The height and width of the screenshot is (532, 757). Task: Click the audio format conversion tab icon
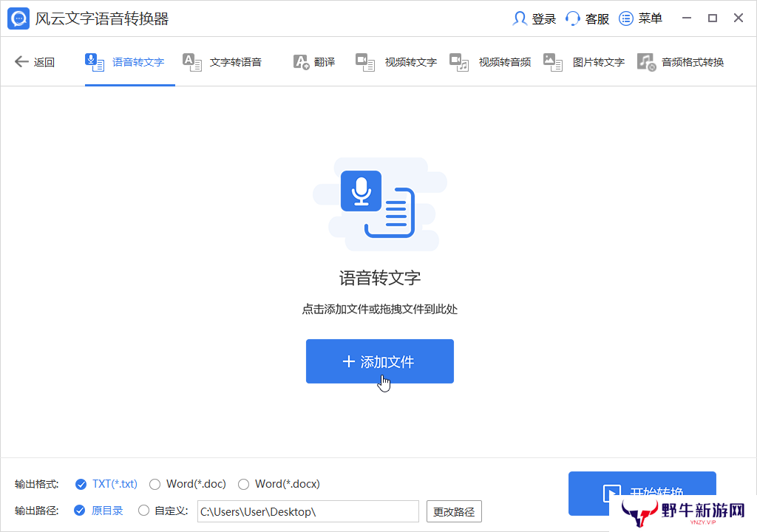(x=646, y=62)
